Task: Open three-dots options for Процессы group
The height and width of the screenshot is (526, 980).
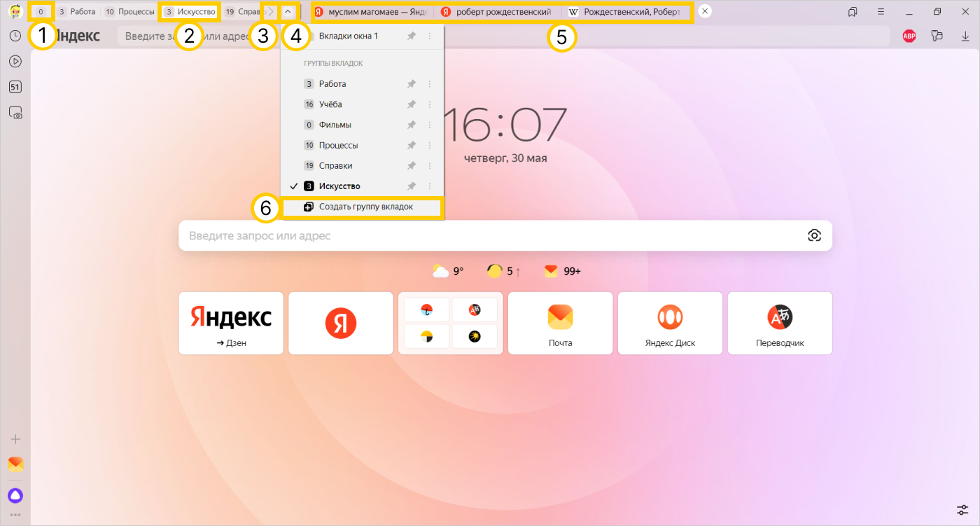Action: (x=430, y=146)
